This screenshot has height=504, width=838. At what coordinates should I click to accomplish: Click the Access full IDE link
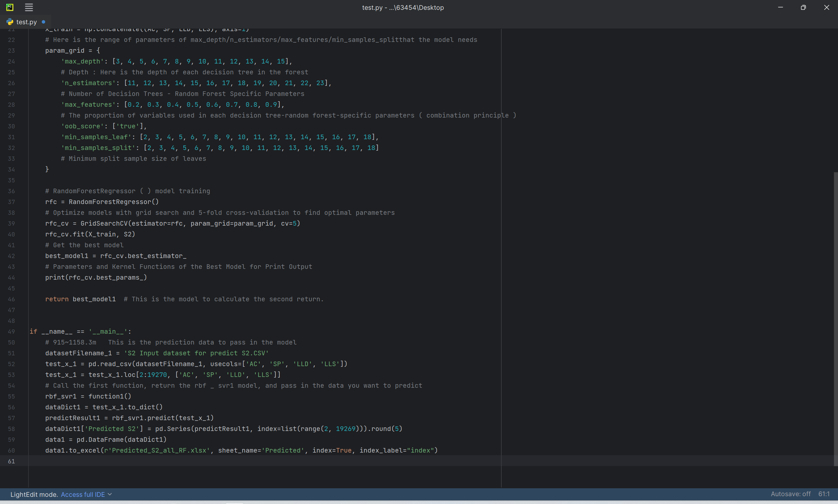tap(83, 495)
